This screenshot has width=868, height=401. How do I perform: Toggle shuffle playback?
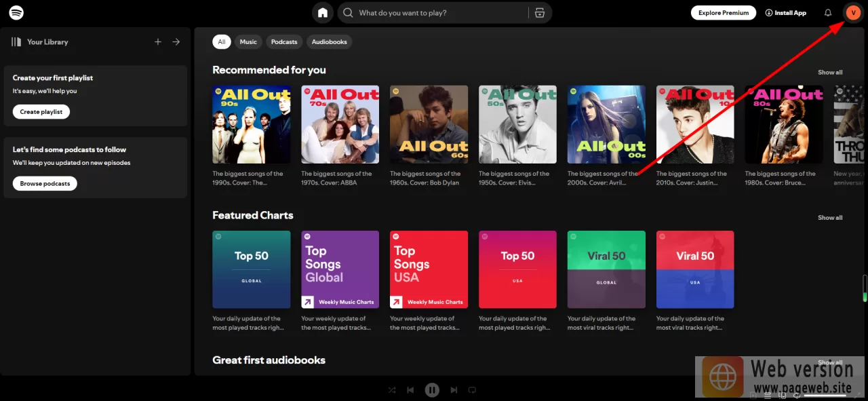click(x=392, y=390)
